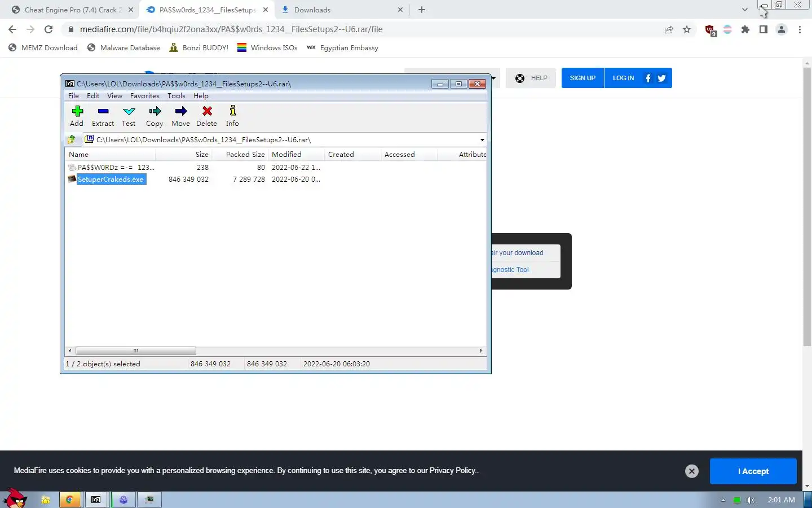The height and width of the screenshot is (508, 812).
Task: Open Windows ISOs bookmark
Action: 267,48
